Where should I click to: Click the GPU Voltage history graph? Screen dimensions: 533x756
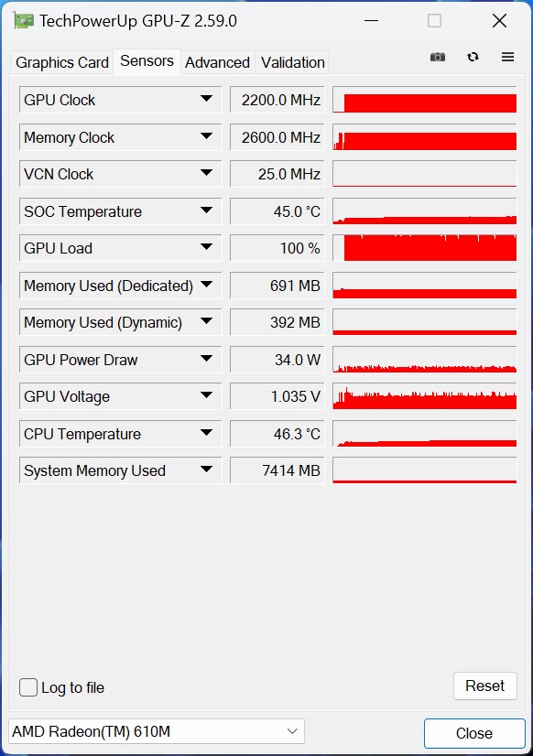pyautogui.click(x=424, y=396)
